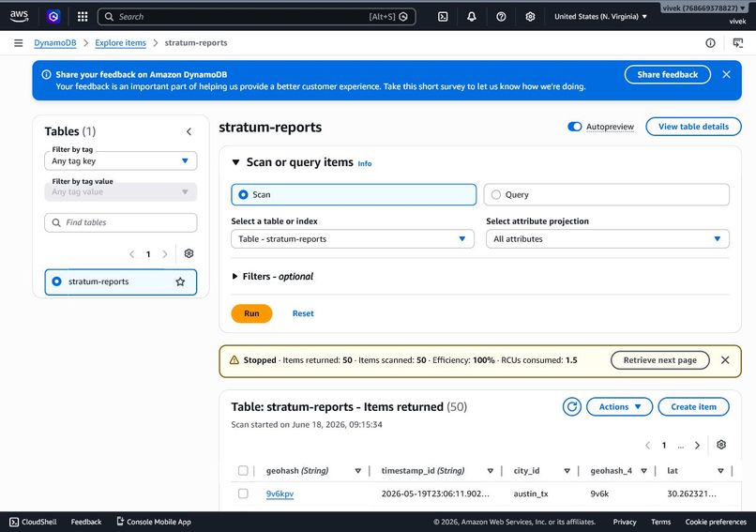Toggle the Autopreview switch
The image size is (756, 532).
point(574,127)
